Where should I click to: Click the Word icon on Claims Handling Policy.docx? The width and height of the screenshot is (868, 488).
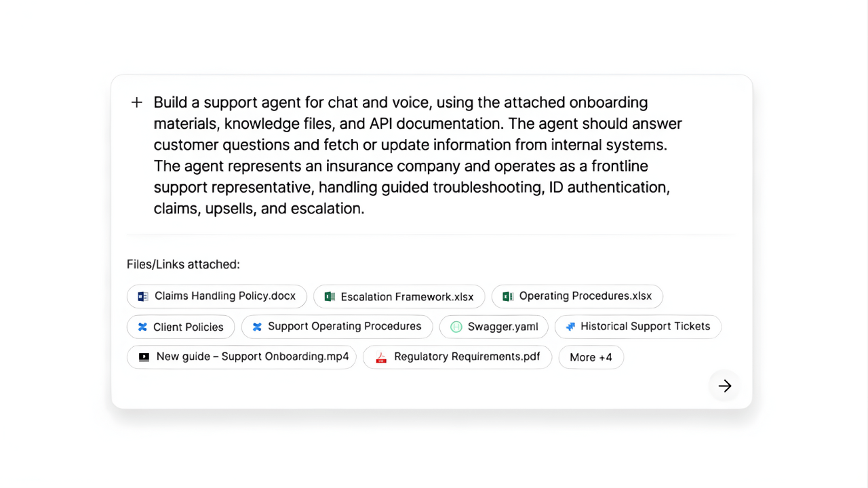coord(142,296)
